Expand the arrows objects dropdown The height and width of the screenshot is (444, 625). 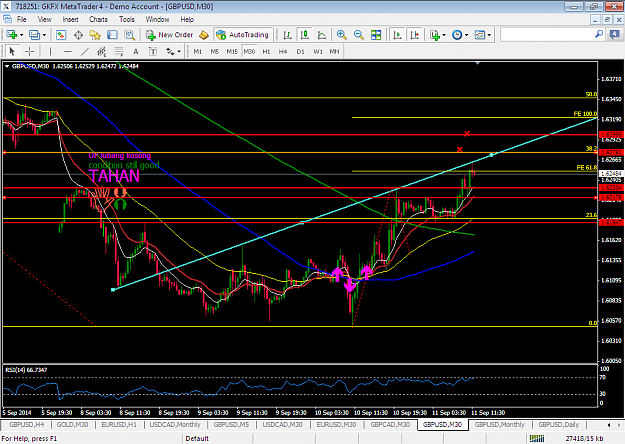coord(179,51)
